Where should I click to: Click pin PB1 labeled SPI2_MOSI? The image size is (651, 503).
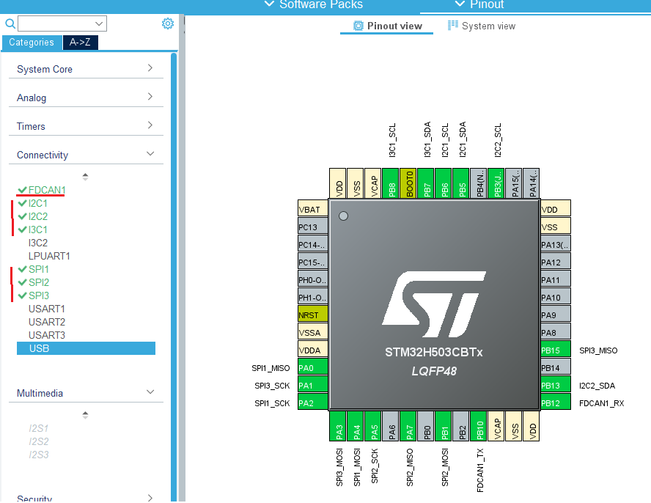point(443,426)
